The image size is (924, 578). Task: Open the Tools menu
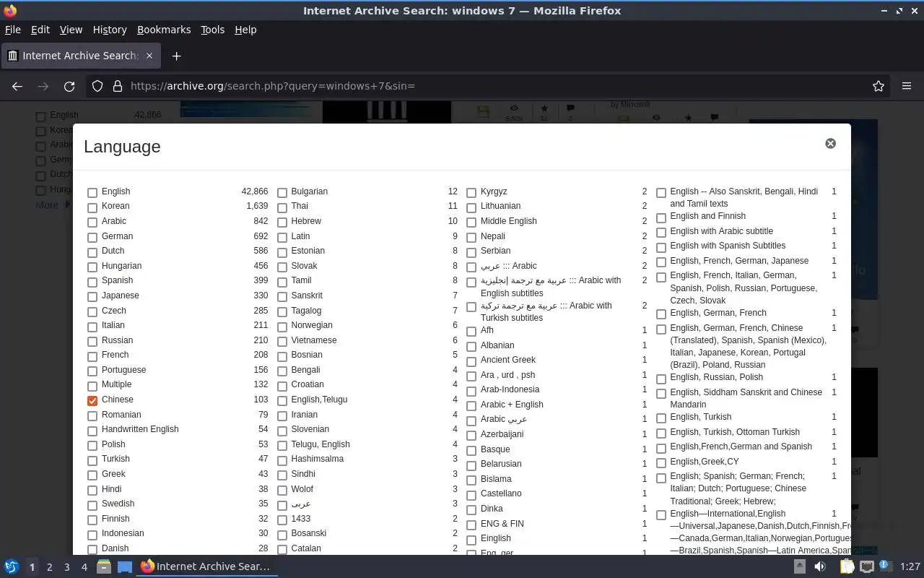[x=212, y=30]
